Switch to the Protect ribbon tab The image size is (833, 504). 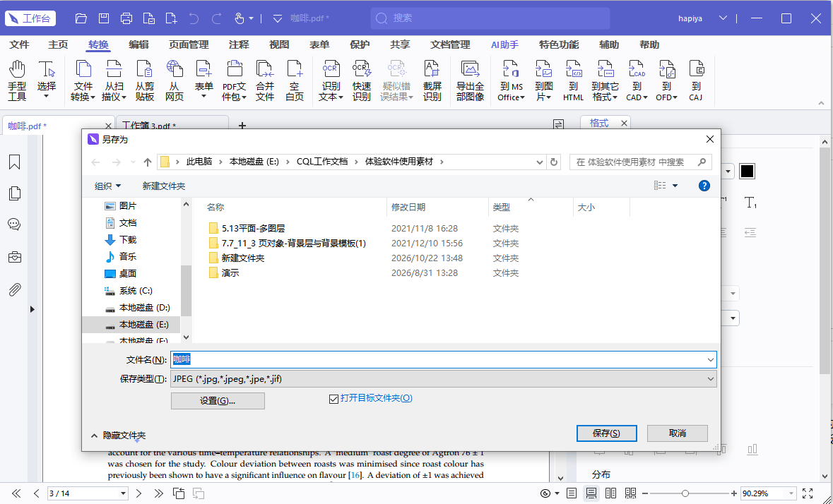[360, 44]
